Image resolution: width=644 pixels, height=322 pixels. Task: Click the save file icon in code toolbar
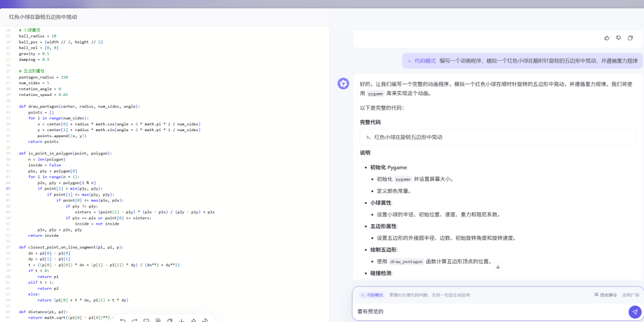tap(158, 320)
